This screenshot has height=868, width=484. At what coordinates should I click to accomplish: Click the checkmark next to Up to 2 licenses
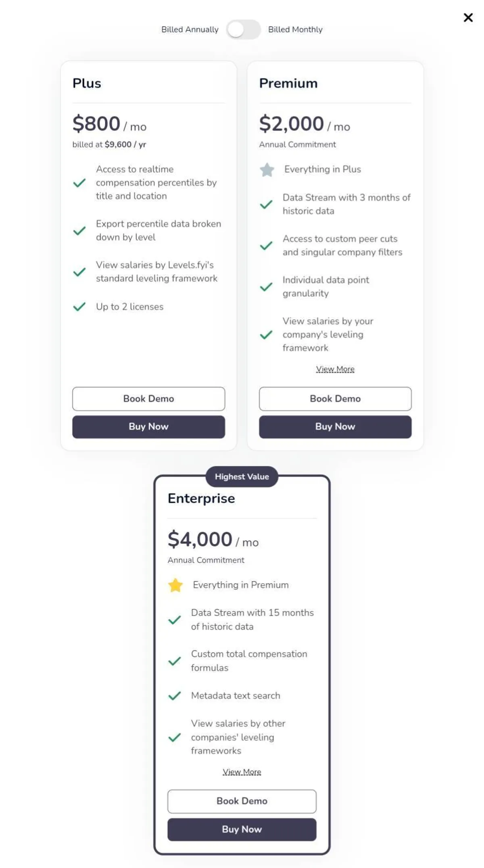pos(79,307)
